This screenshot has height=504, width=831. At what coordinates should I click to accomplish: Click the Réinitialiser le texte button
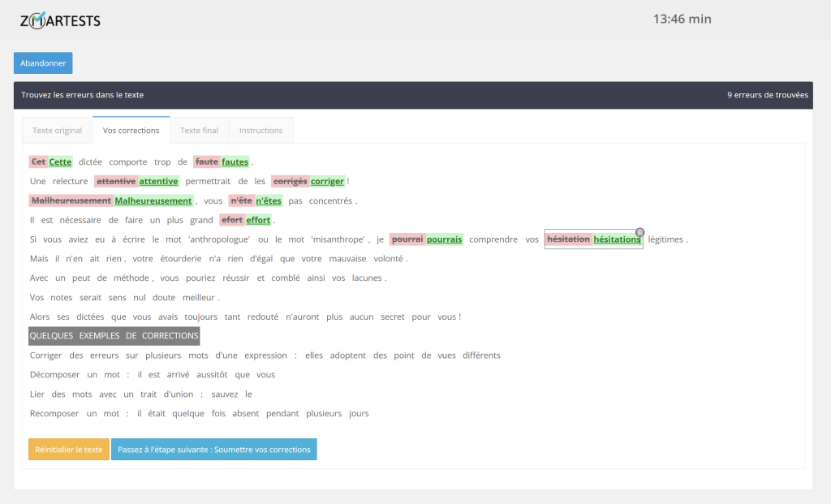click(69, 450)
